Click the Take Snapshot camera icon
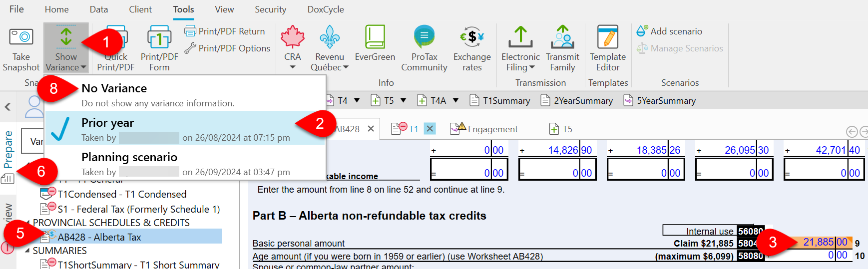 pos(21,38)
